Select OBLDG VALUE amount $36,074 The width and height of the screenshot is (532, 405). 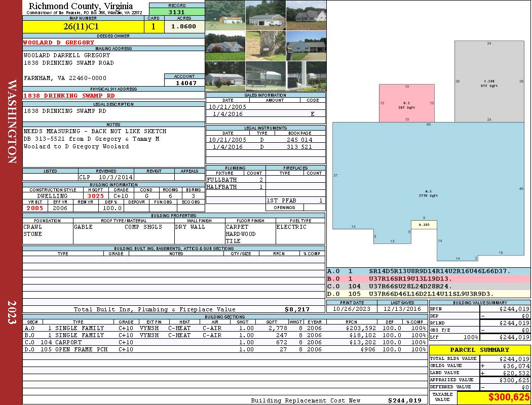(x=516, y=366)
